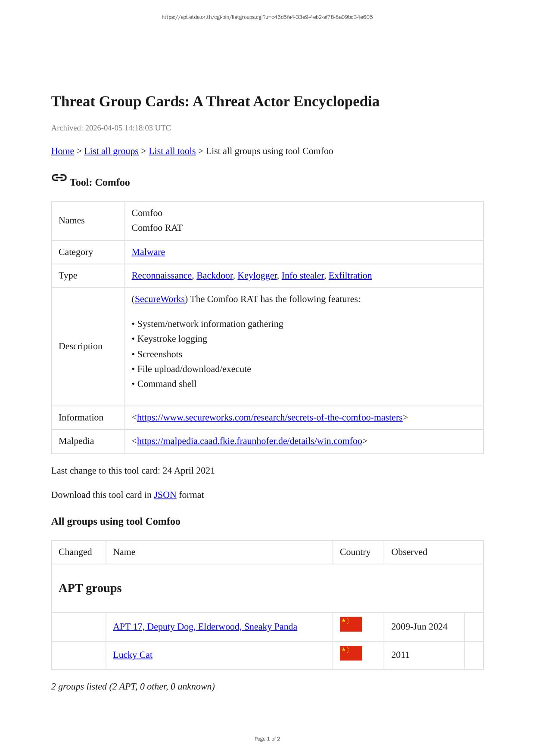Open the APT 17, Deputy Dog group

(x=205, y=627)
